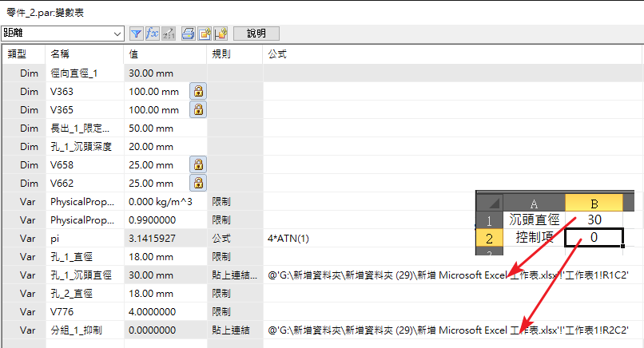This screenshot has width=644, height=348.
Task: Select the 0.9900000 value cell
Action: (x=165, y=220)
